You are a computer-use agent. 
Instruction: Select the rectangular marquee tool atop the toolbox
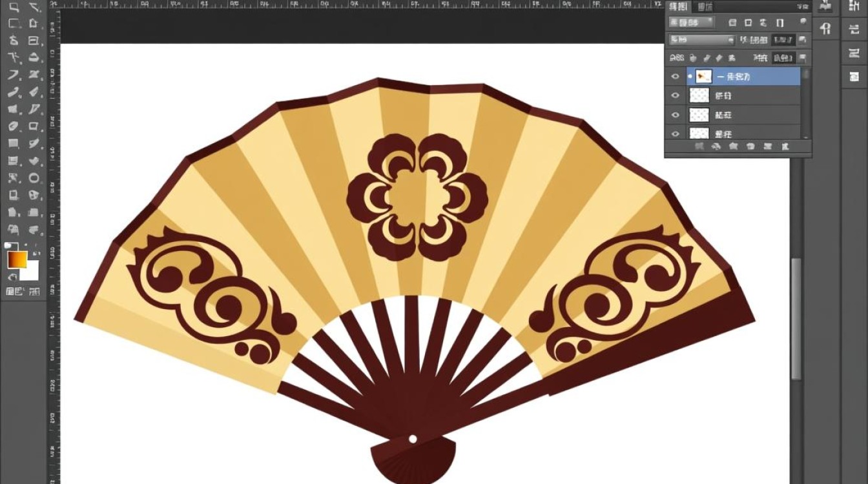pos(14,7)
